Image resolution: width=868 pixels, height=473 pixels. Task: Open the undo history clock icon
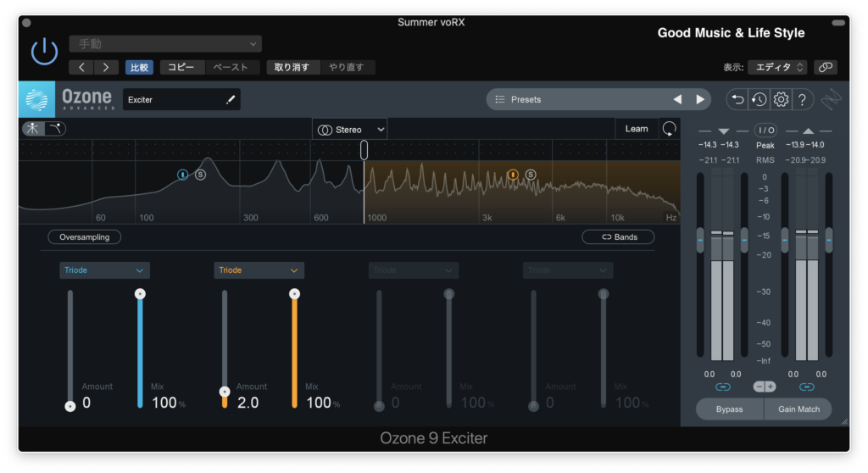[x=759, y=100]
